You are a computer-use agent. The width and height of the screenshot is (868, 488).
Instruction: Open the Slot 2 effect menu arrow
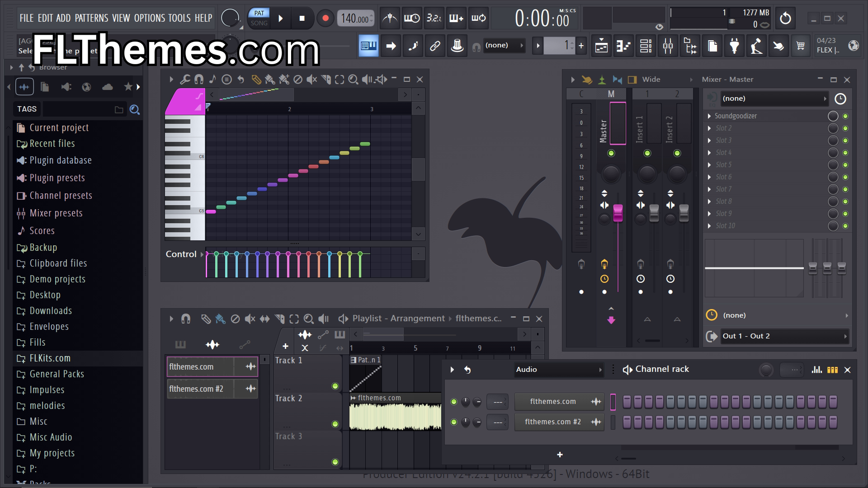[709, 128]
